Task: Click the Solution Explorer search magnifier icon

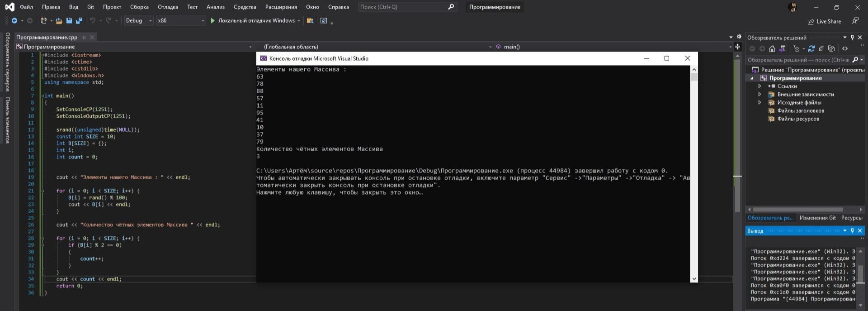Action: pyautogui.click(x=855, y=60)
